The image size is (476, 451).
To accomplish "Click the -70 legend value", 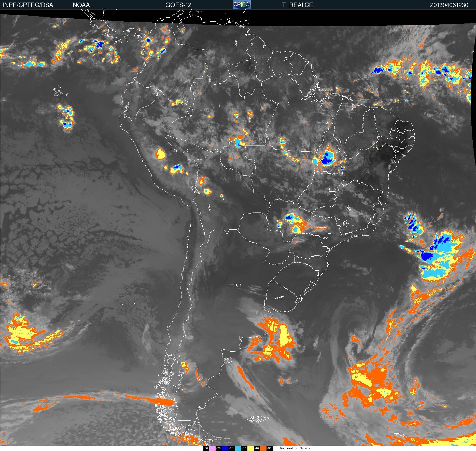I will pos(218,448).
